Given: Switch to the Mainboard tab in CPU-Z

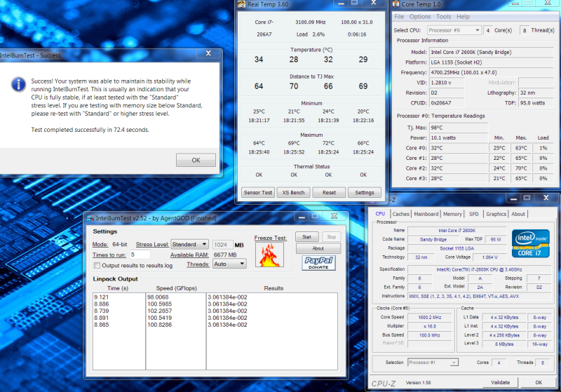Looking at the screenshot, I should (x=426, y=214).
